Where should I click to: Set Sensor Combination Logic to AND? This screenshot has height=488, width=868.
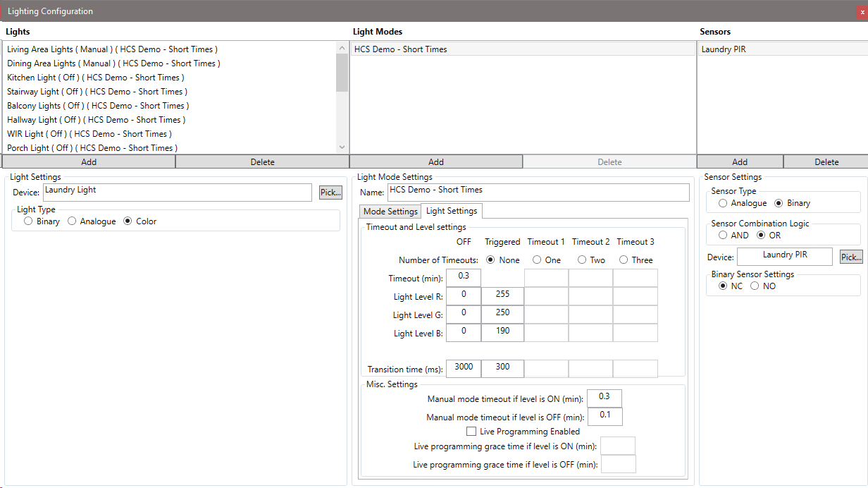[x=723, y=236]
